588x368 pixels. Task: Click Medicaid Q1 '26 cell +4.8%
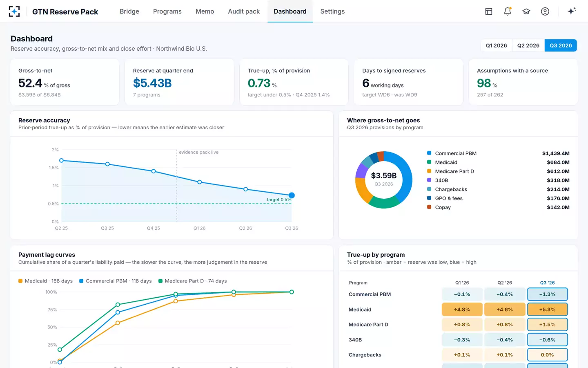(462, 310)
